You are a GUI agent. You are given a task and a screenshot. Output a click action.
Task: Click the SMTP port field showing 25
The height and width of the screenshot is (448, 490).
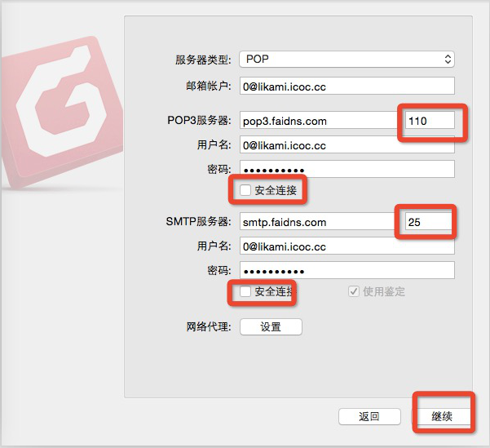[x=430, y=221]
